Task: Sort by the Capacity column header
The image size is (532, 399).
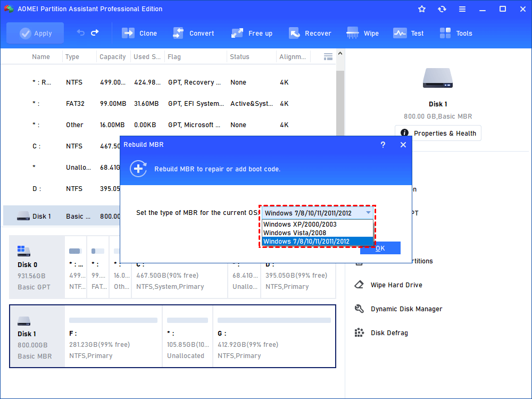Action: click(x=112, y=57)
